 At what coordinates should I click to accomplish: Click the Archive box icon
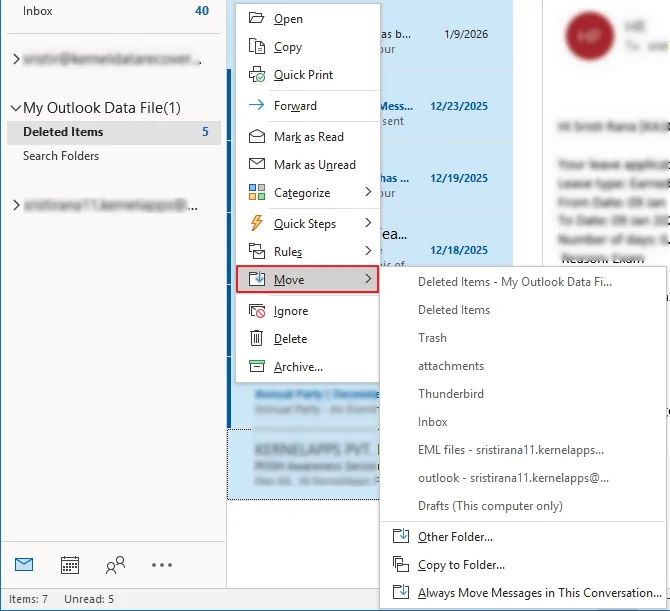click(256, 367)
